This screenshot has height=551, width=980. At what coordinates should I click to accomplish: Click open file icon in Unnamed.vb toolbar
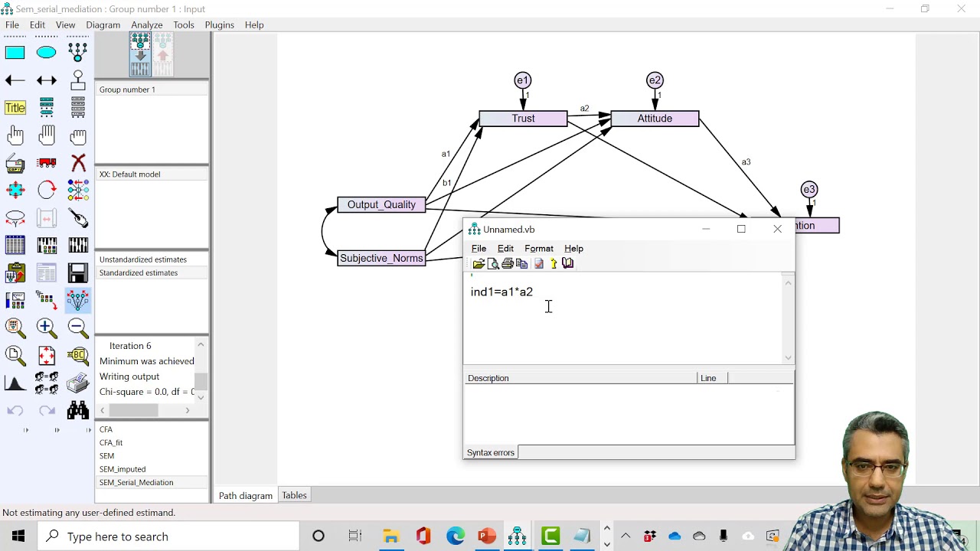[x=479, y=263]
